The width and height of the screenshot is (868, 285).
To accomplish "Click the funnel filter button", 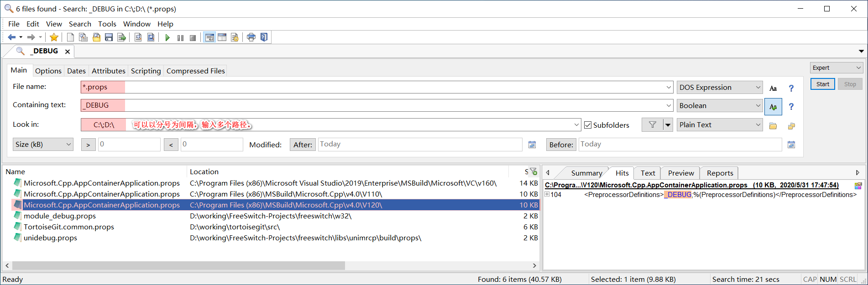I will [x=653, y=124].
